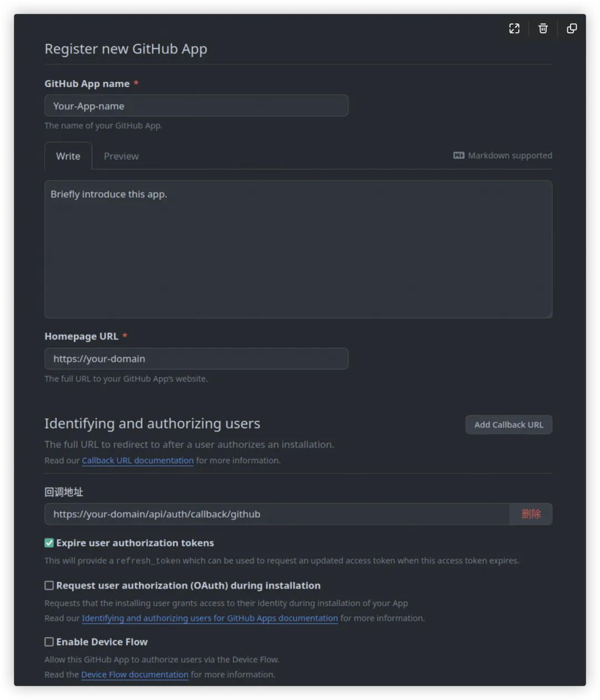Switch to the Preview tab
Screen dimensions: 600x700
[x=121, y=156]
